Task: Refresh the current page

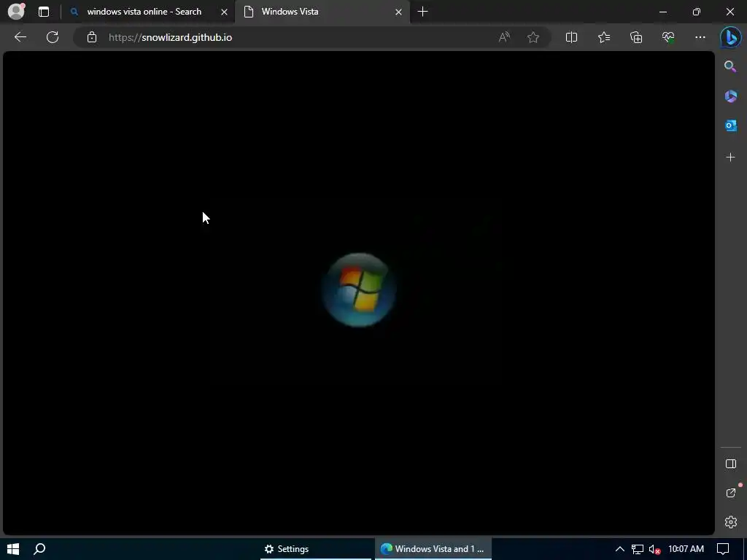Action: (x=53, y=37)
